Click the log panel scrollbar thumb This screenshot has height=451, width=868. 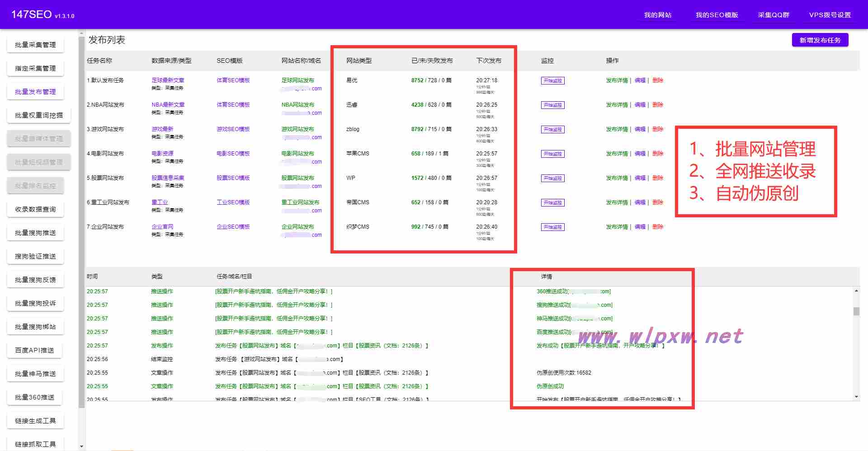pos(856,311)
